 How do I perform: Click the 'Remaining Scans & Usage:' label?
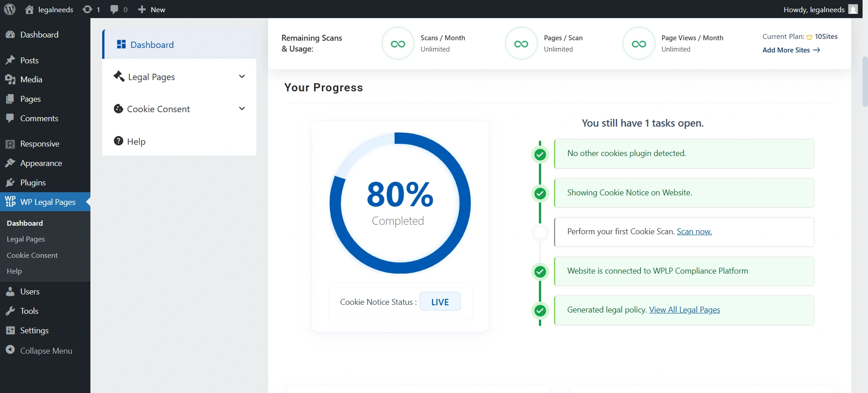[311, 43]
